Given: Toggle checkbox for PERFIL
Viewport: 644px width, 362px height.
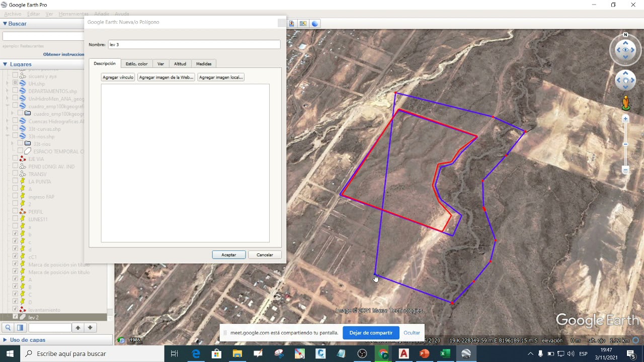Looking at the screenshot, I should pos(15,212).
